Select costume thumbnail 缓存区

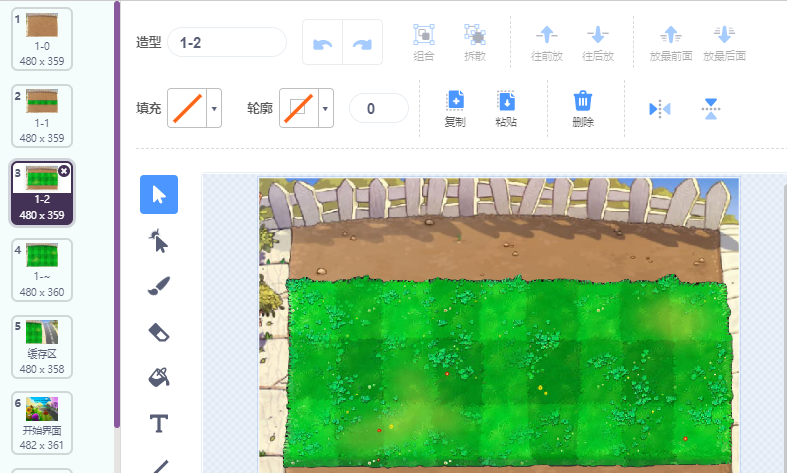pos(42,347)
